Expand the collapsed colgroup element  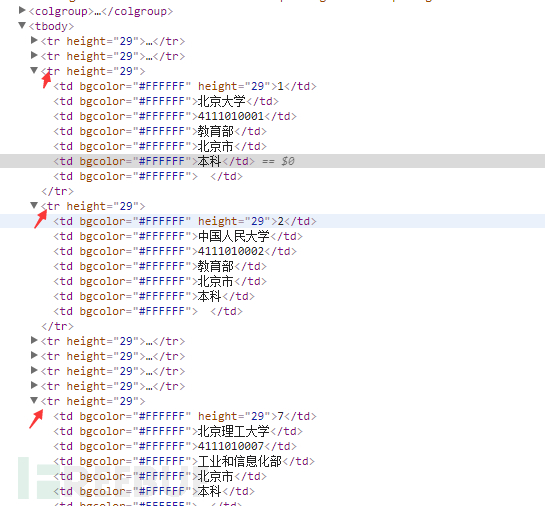coord(22,10)
